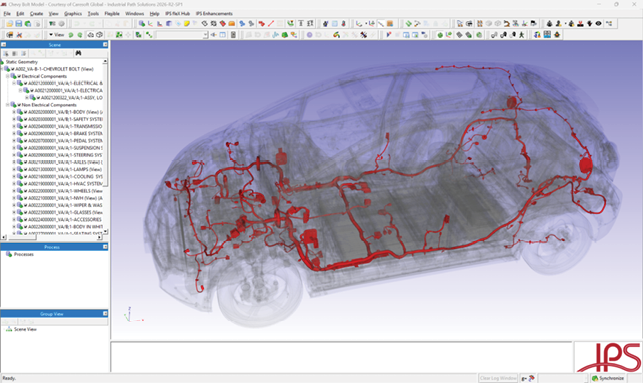Expand the 1-SUSPENSION tree node
This screenshot has height=383, width=643.
(14, 148)
